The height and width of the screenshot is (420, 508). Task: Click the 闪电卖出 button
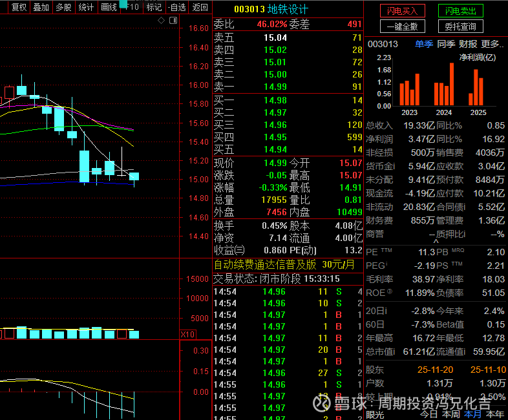pos(460,11)
